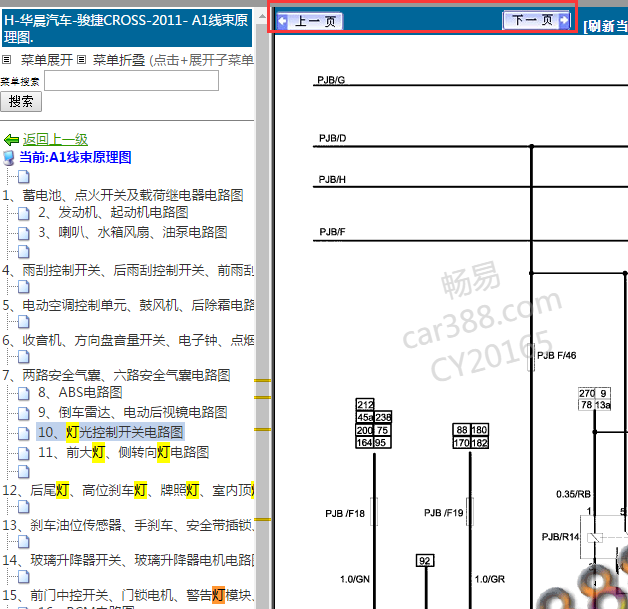Click 刷新当 refresh link at top right

pyautogui.click(x=606, y=26)
